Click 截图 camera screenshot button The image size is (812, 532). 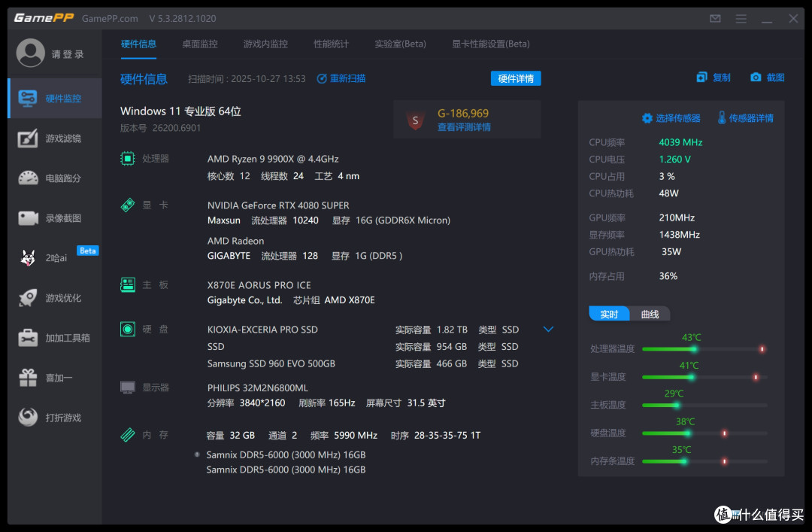point(768,78)
